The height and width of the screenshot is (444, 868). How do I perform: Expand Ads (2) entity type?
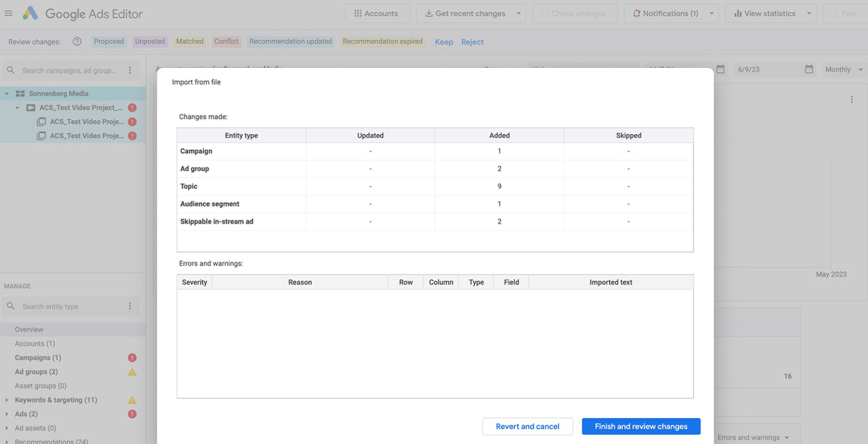click(x=7, y=415)
